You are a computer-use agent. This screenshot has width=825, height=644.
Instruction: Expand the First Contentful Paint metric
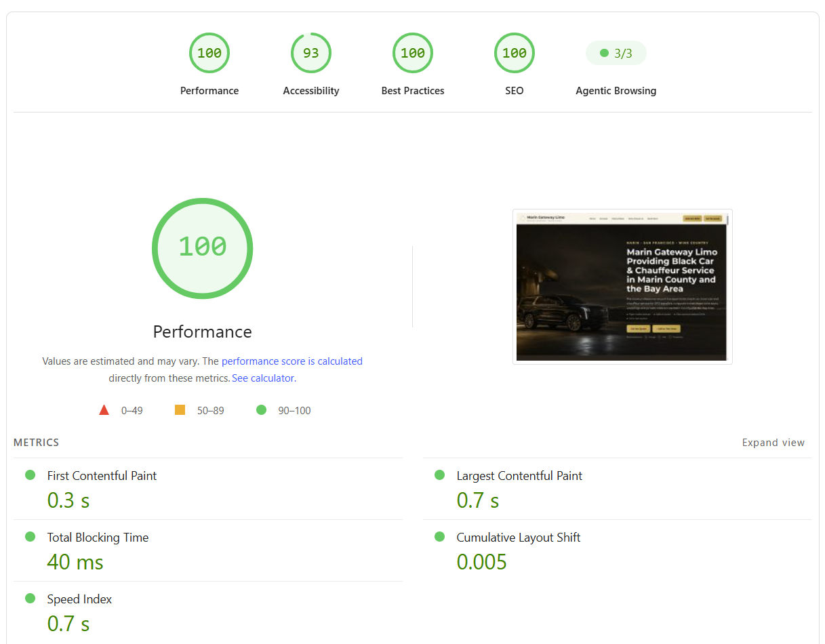tap(208, 489)
